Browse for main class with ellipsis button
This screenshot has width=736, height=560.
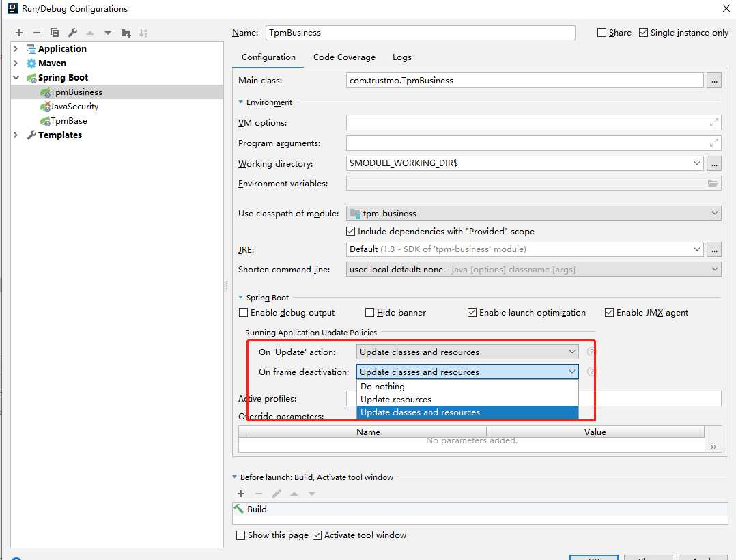tap(714, 81)
